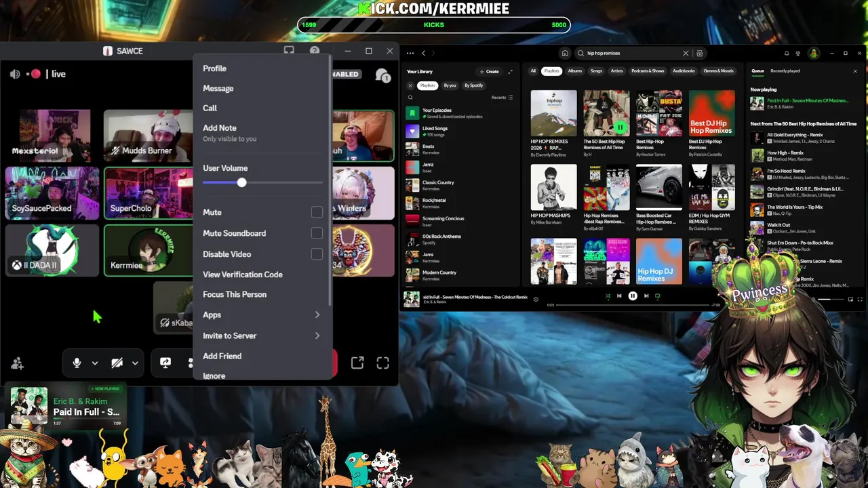
Task: Open the Spotify profile avatar menu
Action: point(813,53)
